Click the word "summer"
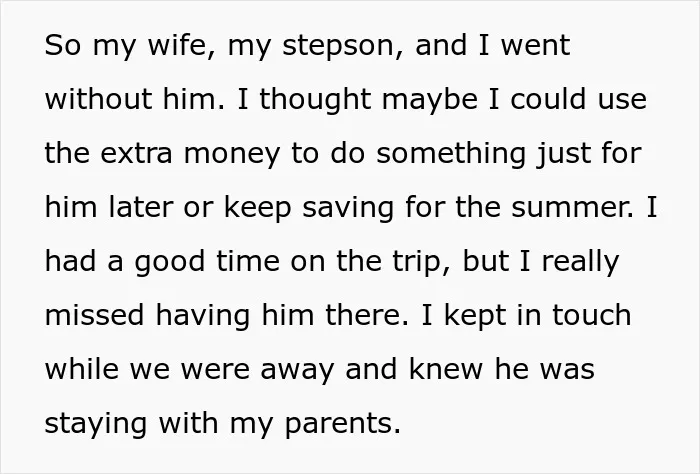 coord(572,208)
